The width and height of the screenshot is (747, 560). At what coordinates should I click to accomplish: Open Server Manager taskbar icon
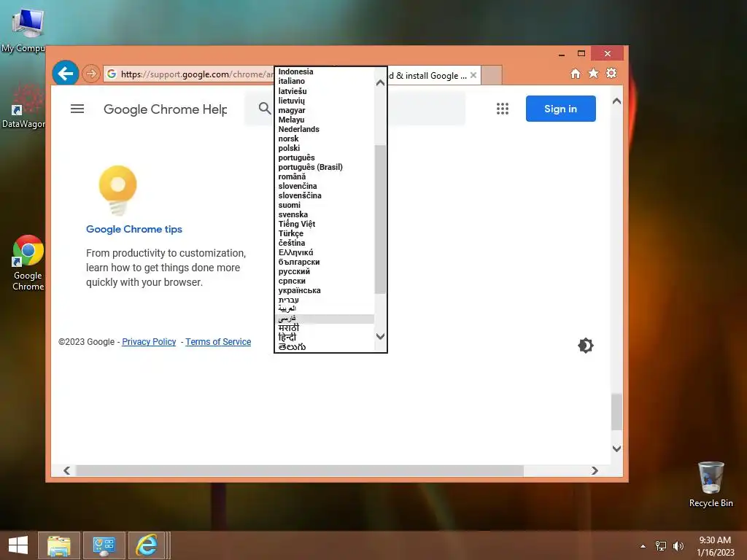(x=104, y=545)
